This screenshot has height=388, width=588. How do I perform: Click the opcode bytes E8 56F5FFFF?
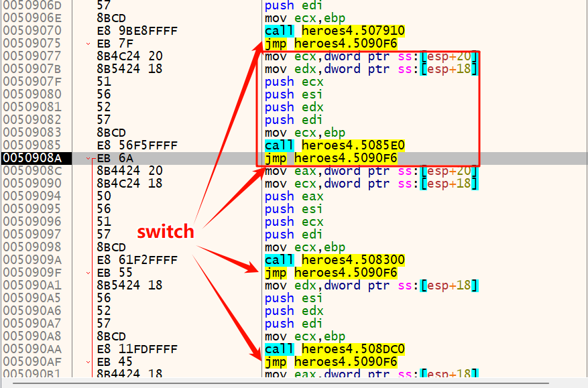[x=137, y=145]
